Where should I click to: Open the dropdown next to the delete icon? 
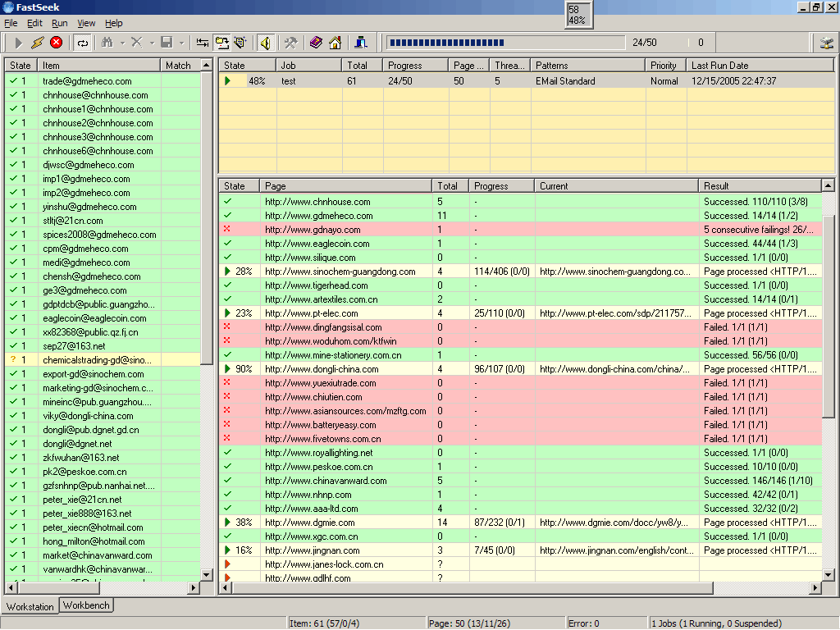(151, 42)
